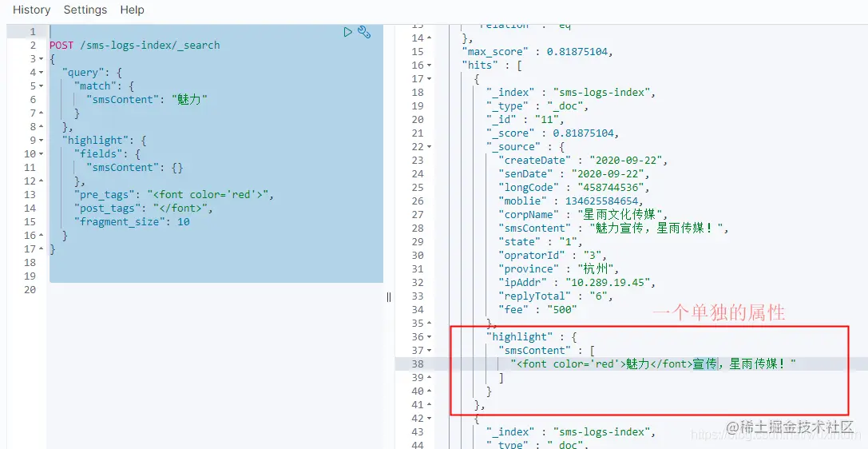Viewport: 868px width, 449px height.
Task: Click the "fee" : "500" output line
Action: [537, 309]
